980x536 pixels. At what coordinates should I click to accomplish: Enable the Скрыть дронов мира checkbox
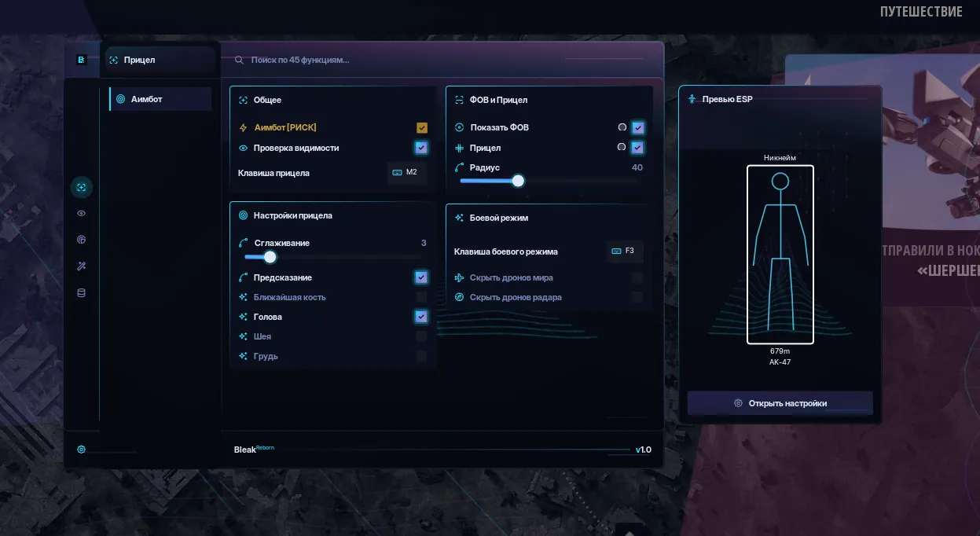(x=637, y=277)
